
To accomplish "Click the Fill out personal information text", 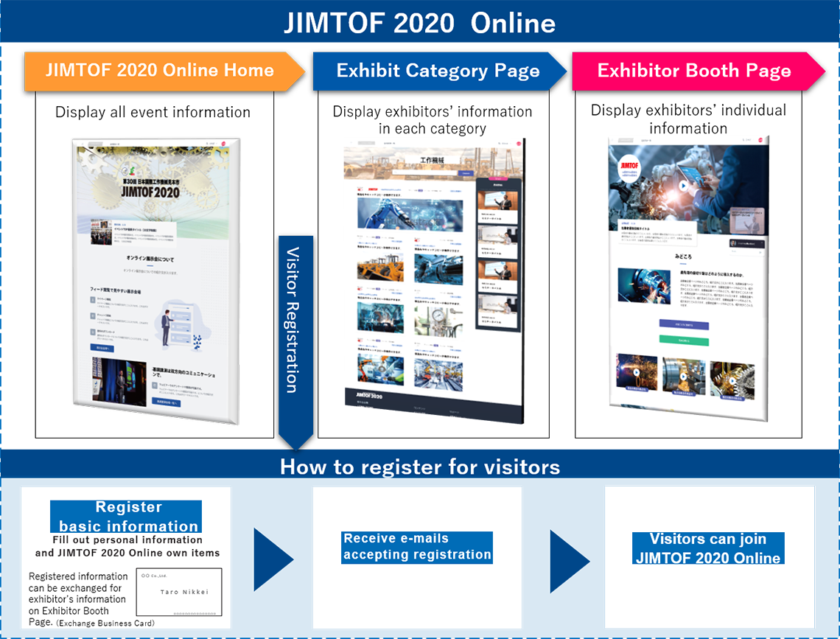I will coord(127,546).
